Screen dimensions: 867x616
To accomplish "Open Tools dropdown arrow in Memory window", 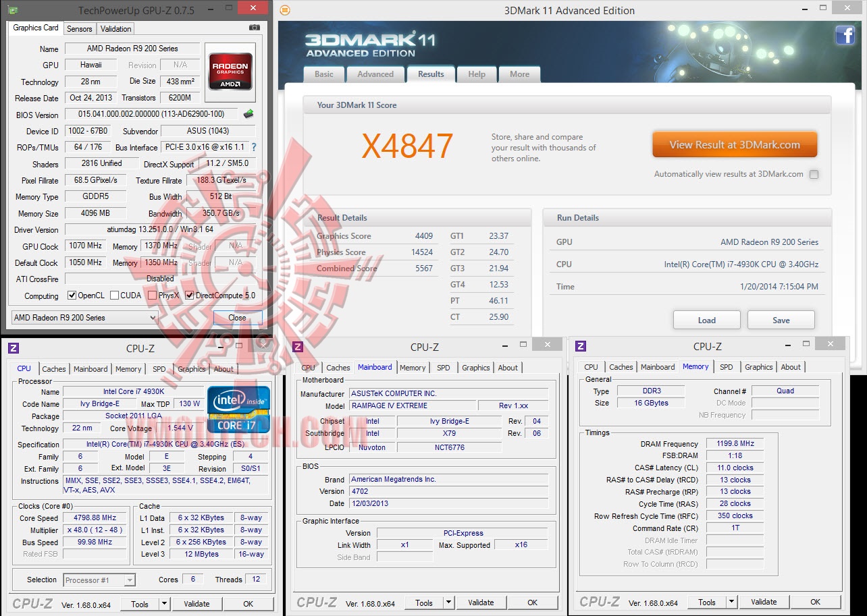I will [x=732, y=602].
